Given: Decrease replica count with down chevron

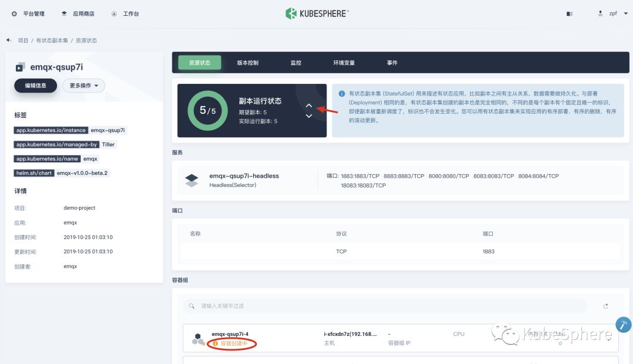Looking at the screenshot, I should click(x=309, y=116).
